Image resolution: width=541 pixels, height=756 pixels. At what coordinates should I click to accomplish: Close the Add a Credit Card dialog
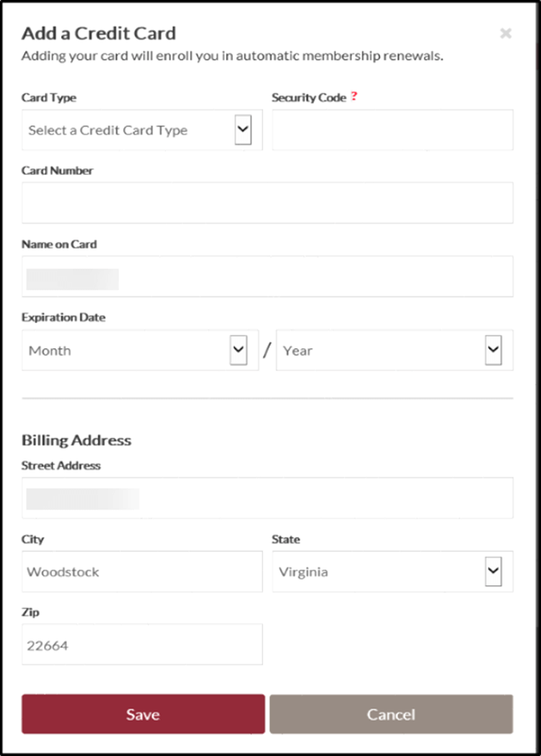[506, 33]
